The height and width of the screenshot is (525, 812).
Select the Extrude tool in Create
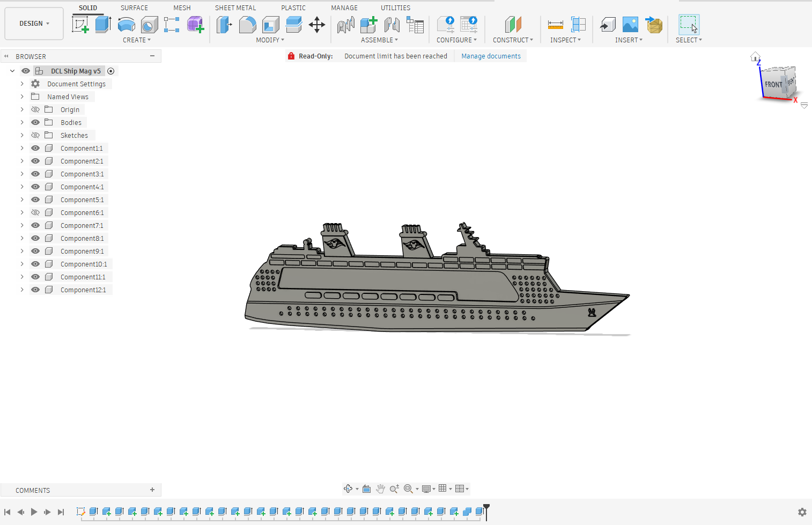[x=102, y=25]
